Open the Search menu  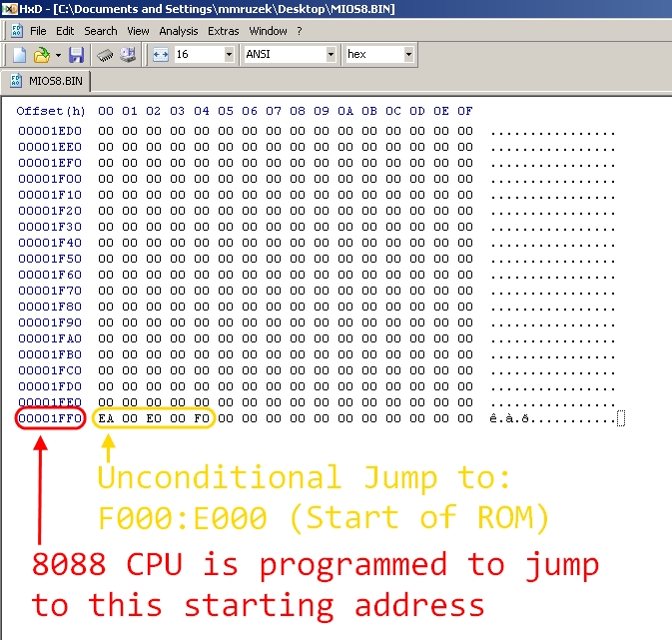click(x=101, y=31)
